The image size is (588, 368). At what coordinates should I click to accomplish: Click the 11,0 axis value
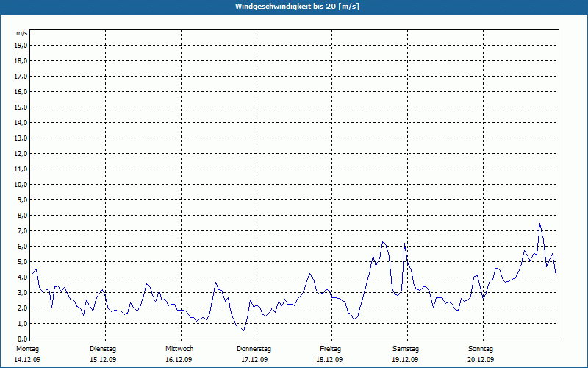tap(21, 169)
